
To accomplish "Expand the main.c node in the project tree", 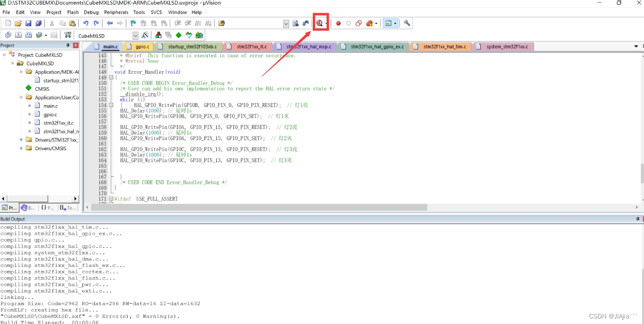I will [x=29, y=106].
